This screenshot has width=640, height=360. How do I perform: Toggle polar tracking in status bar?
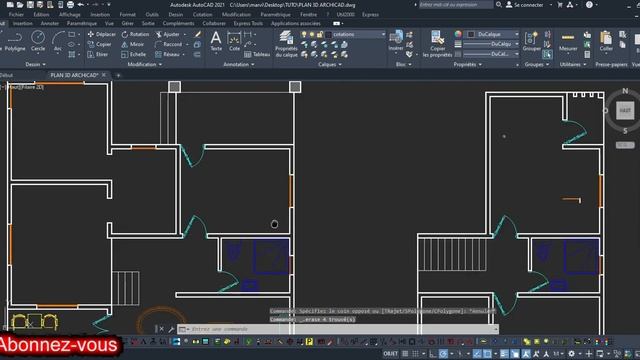[x=443, y=354]
